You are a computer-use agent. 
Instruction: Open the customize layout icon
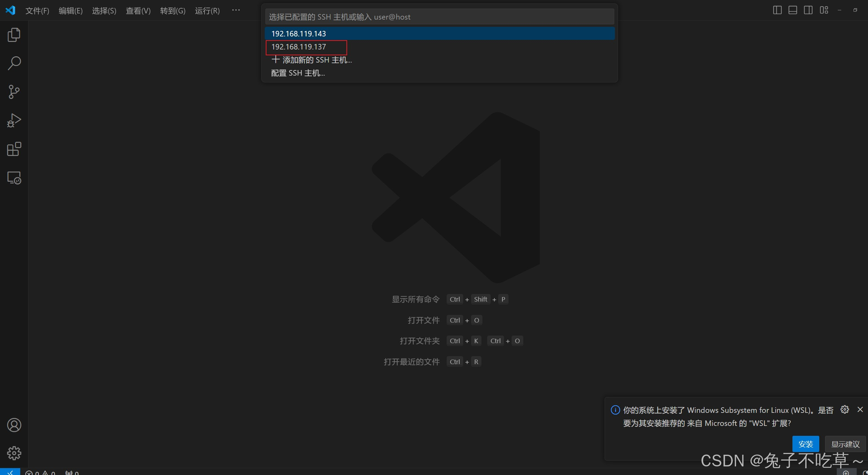point(824,10)
